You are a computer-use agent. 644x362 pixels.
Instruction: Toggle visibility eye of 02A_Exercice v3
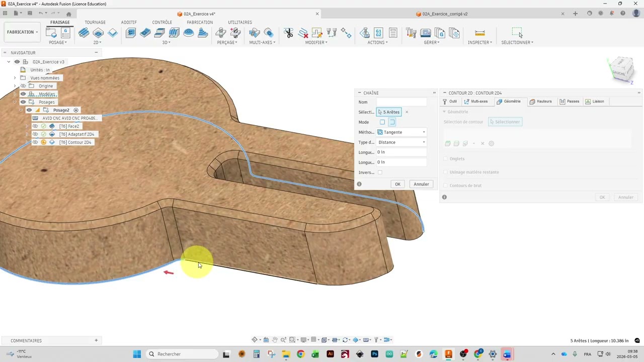pyautogui.click(x=17, y=62)
